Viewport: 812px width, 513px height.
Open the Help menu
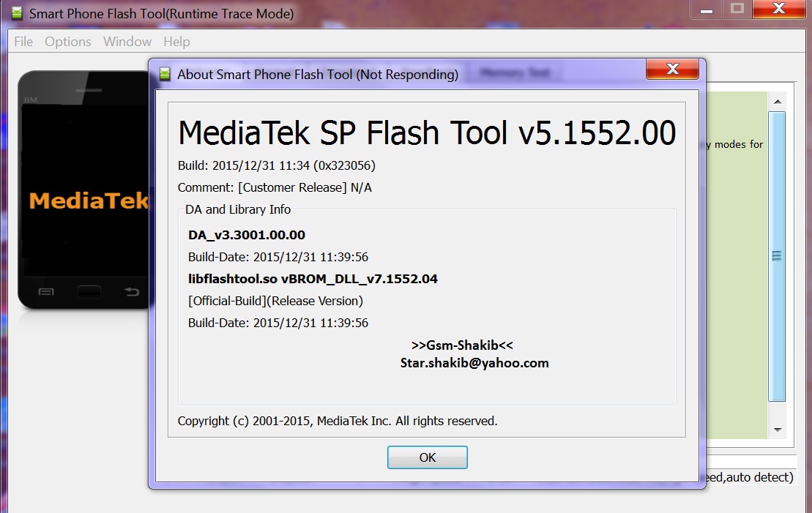176,42
